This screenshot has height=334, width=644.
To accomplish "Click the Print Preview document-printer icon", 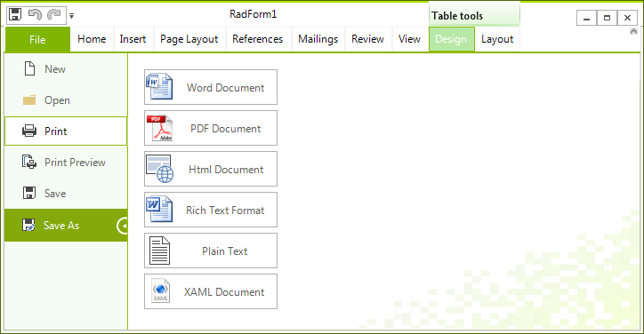I will pyautogui.click(x=29, y=162).
